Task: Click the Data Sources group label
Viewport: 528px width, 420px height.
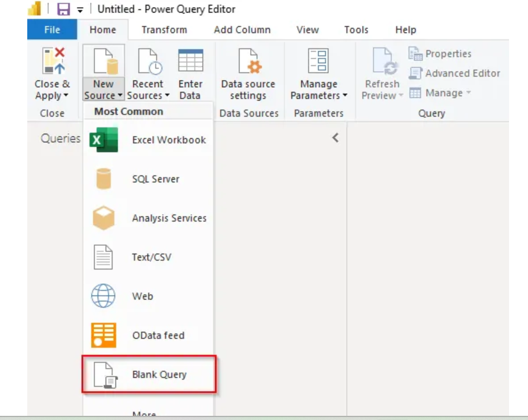Action: click(249, 113)
